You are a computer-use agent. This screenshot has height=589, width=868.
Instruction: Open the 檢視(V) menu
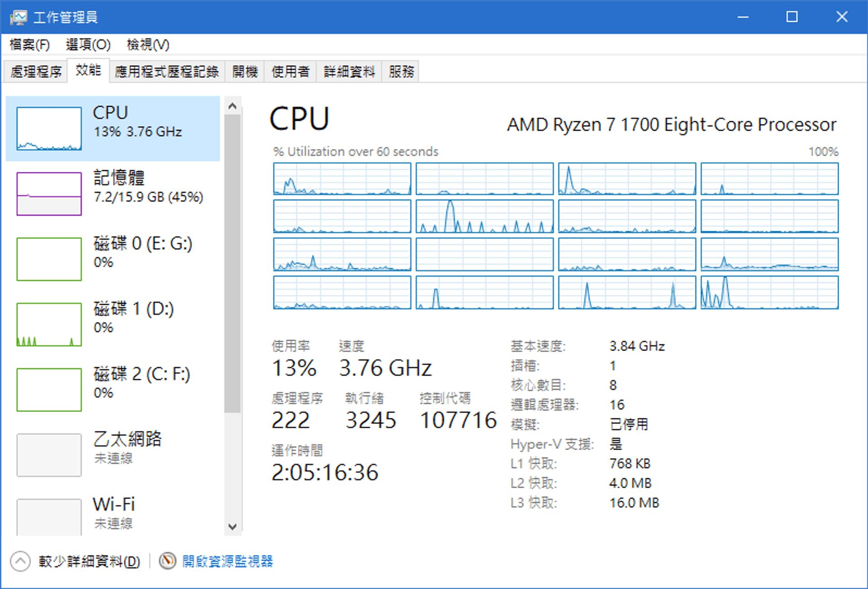[x=148, y=45]
